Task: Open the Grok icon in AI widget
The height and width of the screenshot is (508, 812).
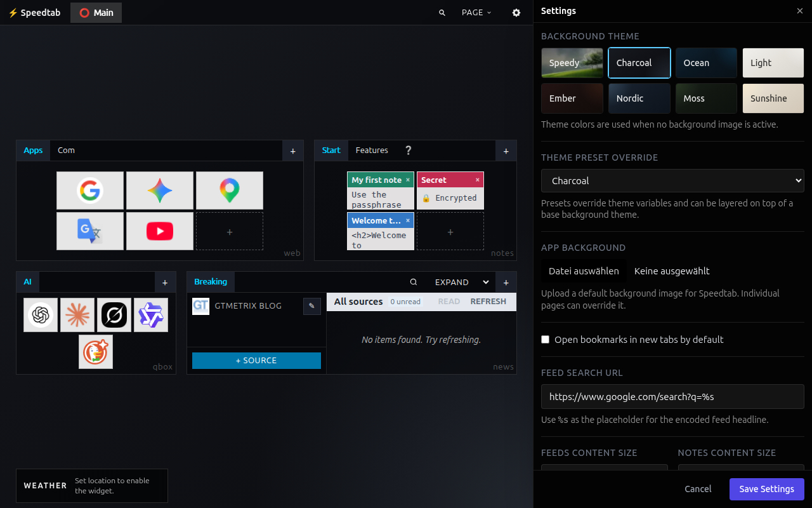Action: point(114,315)
